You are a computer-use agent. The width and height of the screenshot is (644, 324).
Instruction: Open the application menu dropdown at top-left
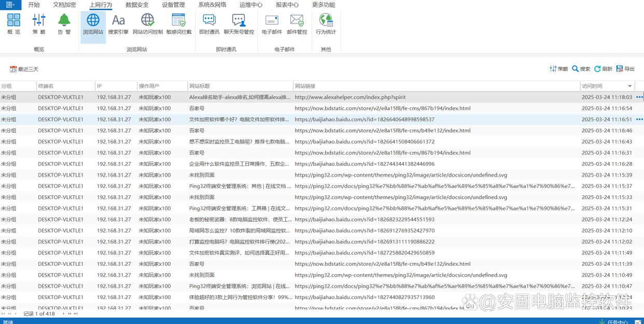click(x=10, y=5)
